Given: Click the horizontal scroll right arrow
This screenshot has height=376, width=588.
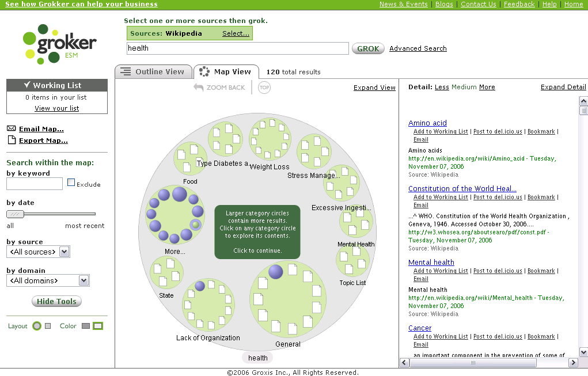Looking at the screenshot, I should tap(573, 363).
